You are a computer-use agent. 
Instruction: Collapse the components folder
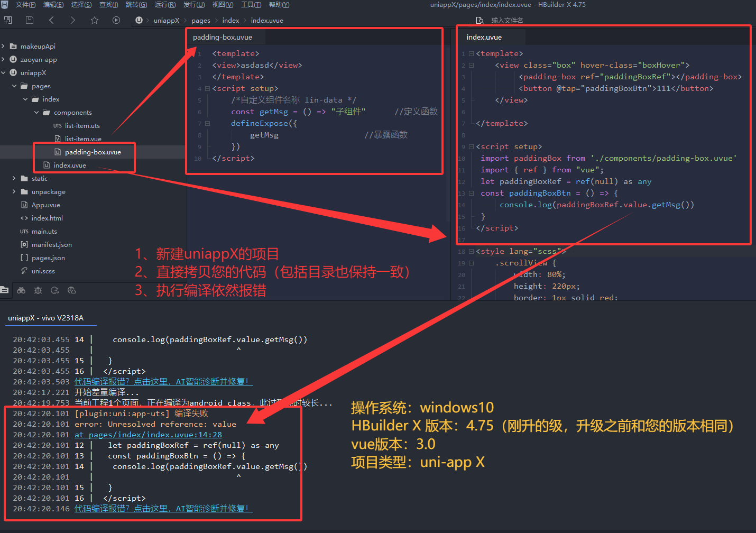[x=36, y=113]
